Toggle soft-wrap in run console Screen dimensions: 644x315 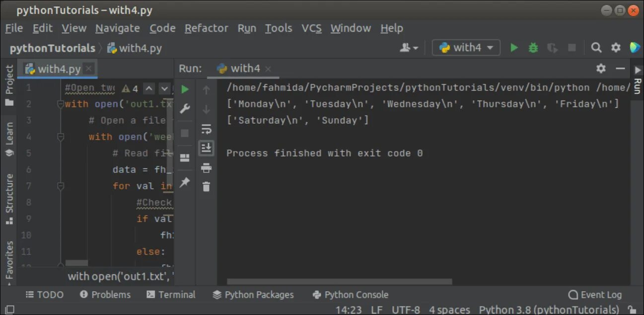207,129
